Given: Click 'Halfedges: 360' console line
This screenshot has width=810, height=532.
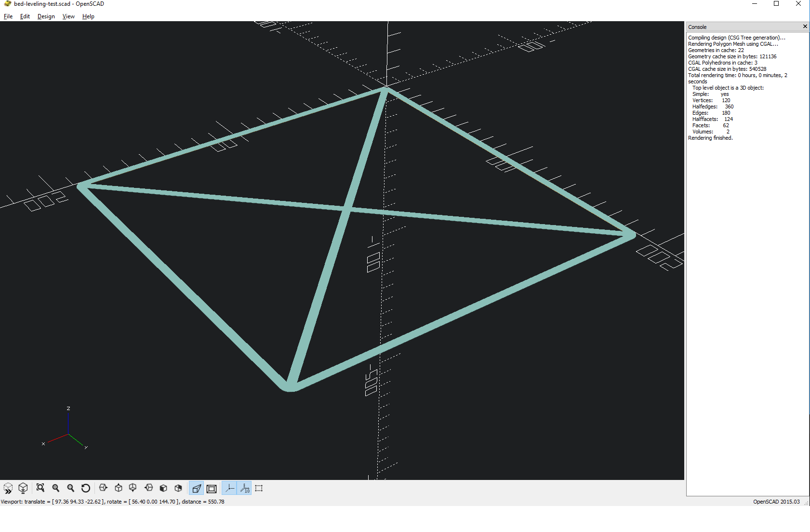Looking at the screenshot, I should [713, 106].
